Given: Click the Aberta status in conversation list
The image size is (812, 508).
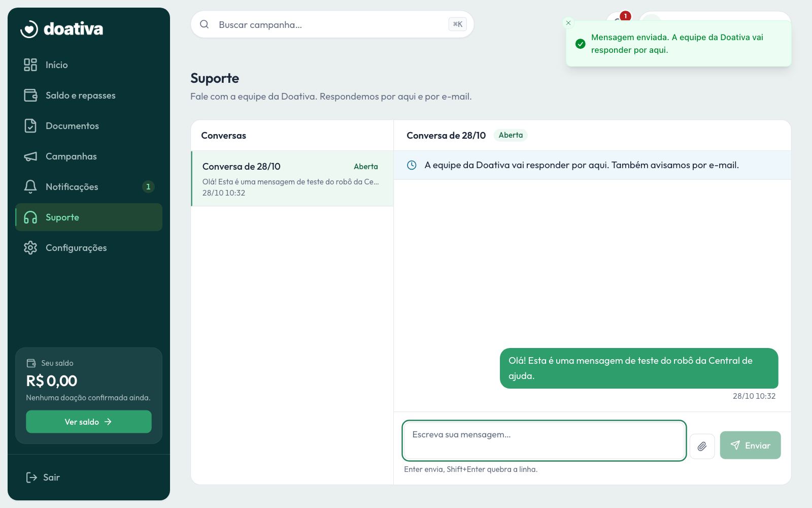Looking at the screenshot, I should [365, 167].
